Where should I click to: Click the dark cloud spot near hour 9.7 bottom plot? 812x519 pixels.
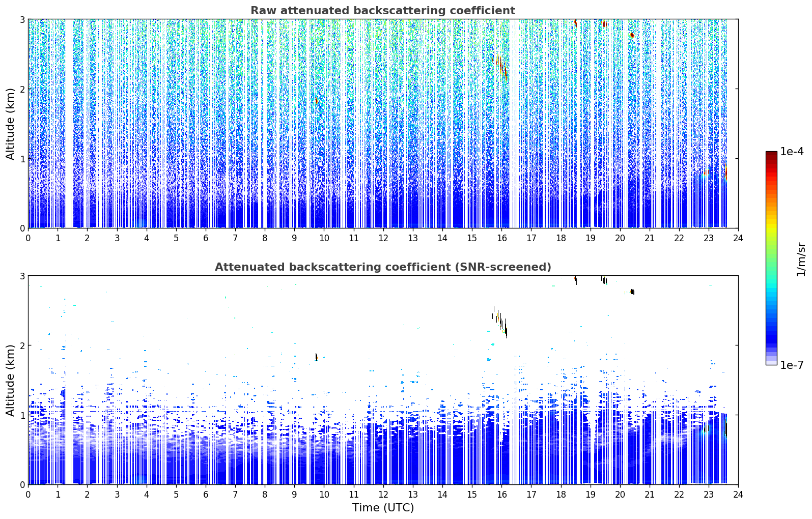[x=316, y=357]
